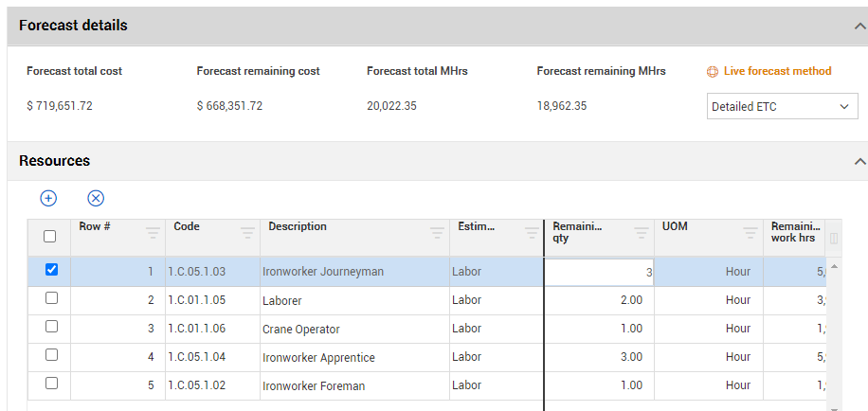Collapse the Resources section
868x411 pixels.
pos(859,161)
